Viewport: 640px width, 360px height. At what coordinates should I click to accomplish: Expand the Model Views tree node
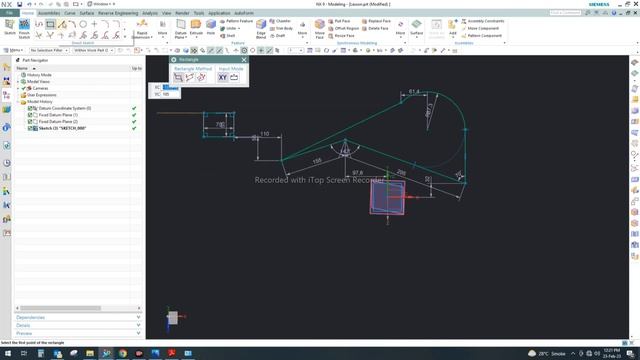18,82
